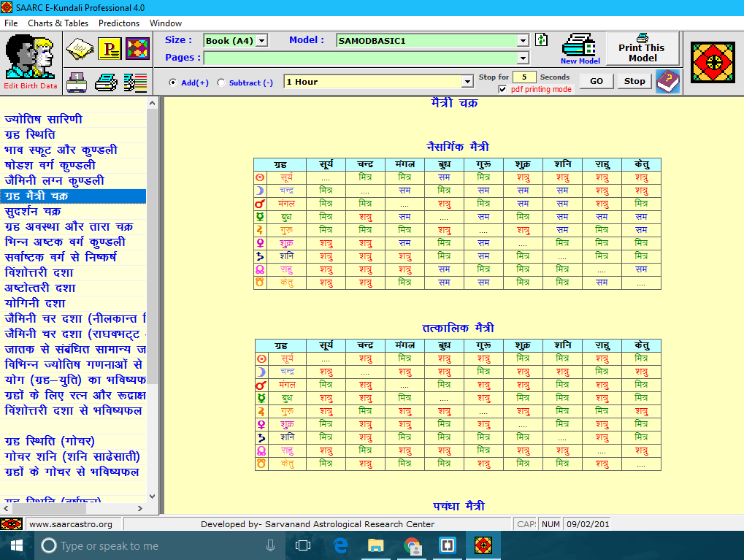Click Mars symbol in Naisargik Maitri table
Viewport: 744px width, 560px height.
(260, 204)
